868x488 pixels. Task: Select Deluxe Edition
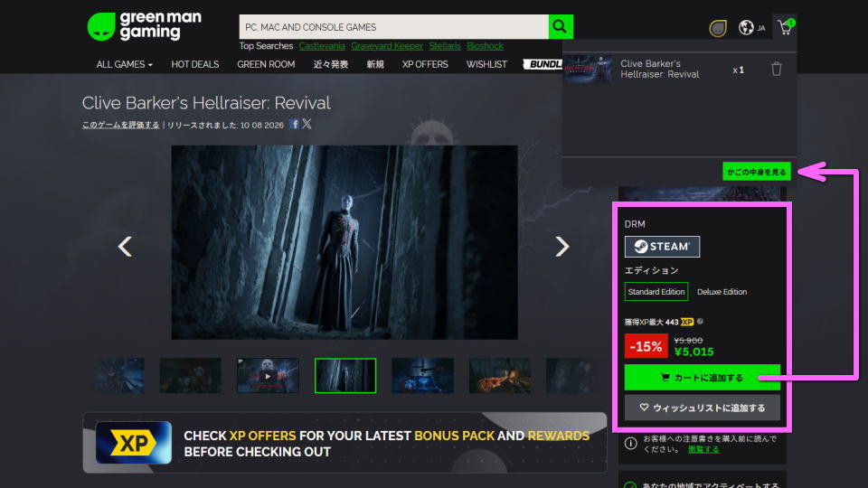click(722, 292)
